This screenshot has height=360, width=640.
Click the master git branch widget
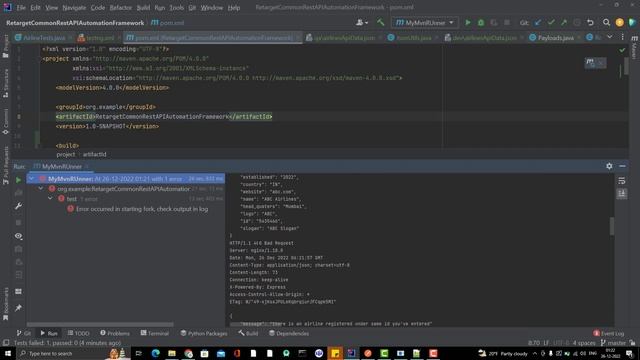(x=613, y=343)
